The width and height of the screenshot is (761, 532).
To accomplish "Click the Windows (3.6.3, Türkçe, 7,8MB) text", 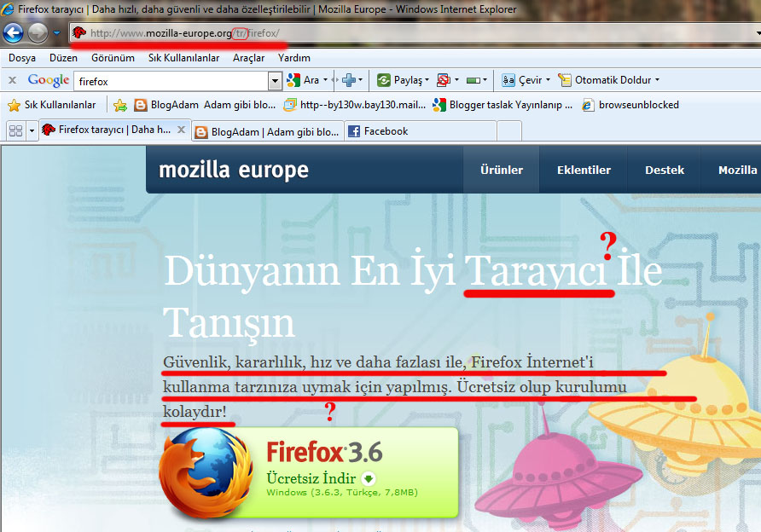I will pos(342,493).
